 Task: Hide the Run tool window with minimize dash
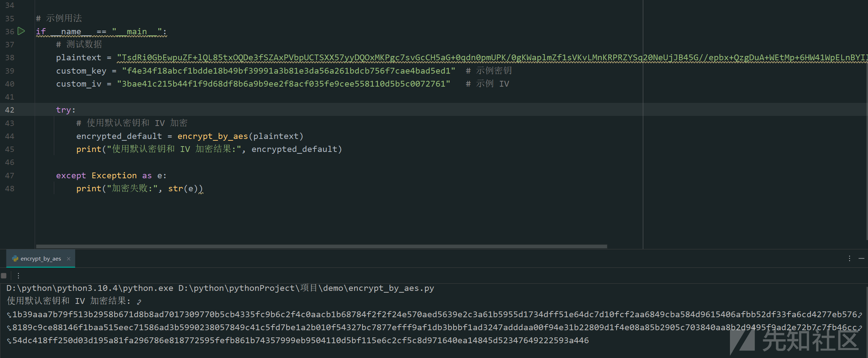pyautogui.click(x=861, y=258)
